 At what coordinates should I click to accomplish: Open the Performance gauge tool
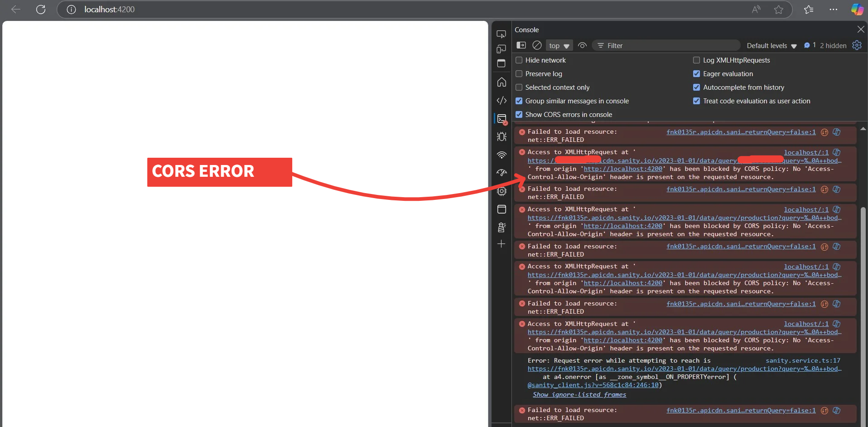502,173
